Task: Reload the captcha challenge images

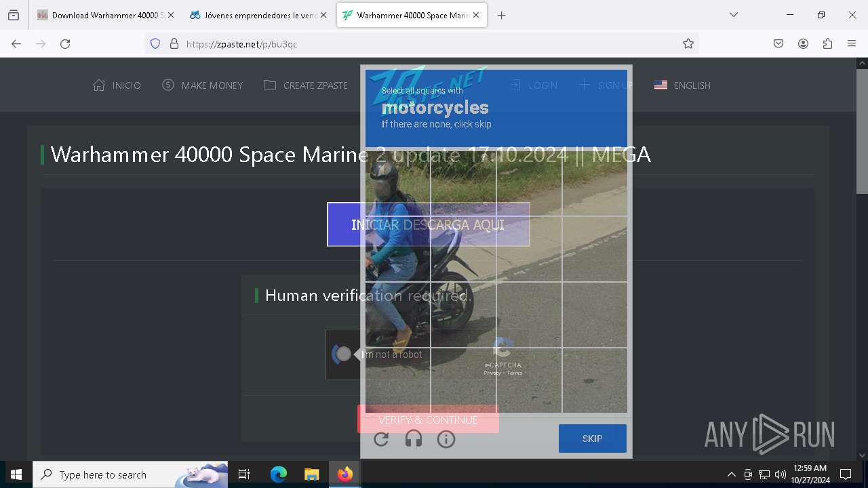Action: pos(381,439)
